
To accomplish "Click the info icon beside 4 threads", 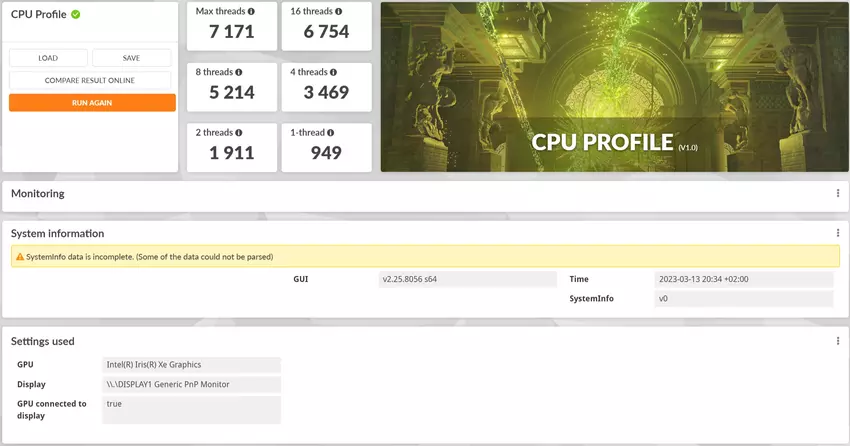I will click(x=333, y=72).
